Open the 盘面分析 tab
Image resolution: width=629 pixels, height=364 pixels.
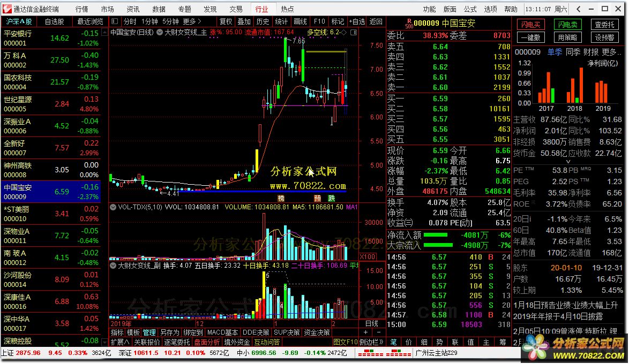coord(207,342)
